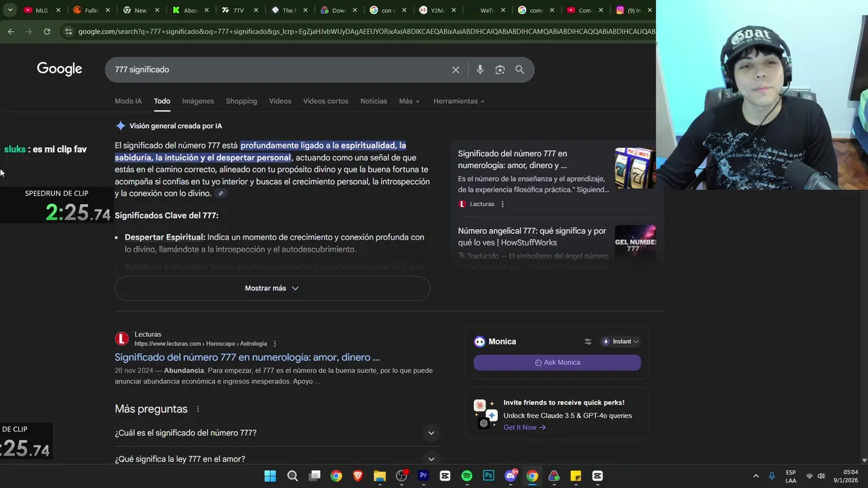Image resolution: width=868 pixels, height=488 pixels.
Task: Open side card Significado del número 777 en numerología
Action: click(x=512, y=159)
